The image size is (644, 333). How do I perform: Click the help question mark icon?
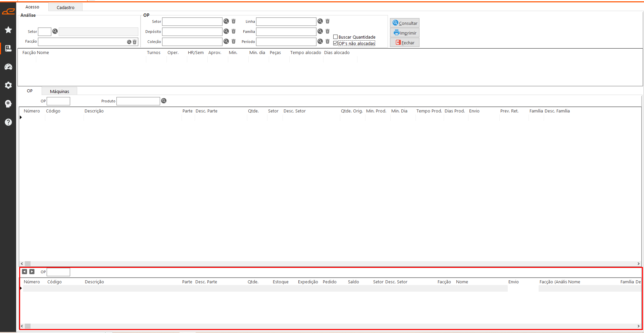8,122
